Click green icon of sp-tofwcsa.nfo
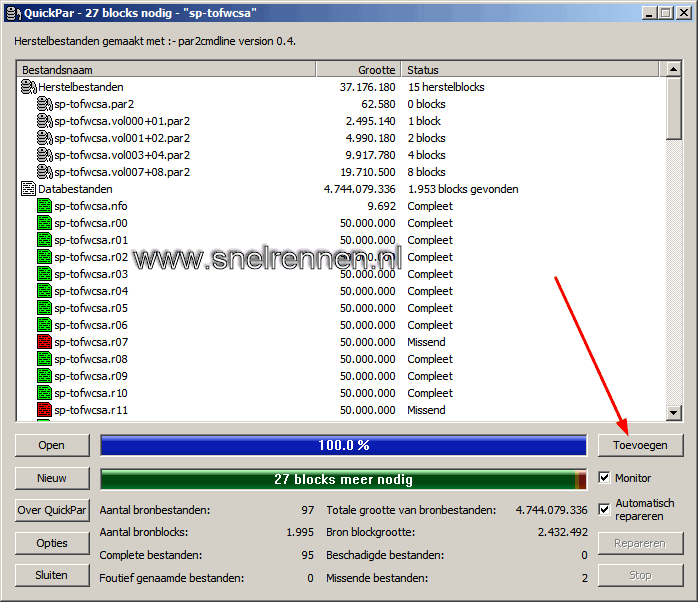Screen dimensions: 698x602 click(45, 206)
